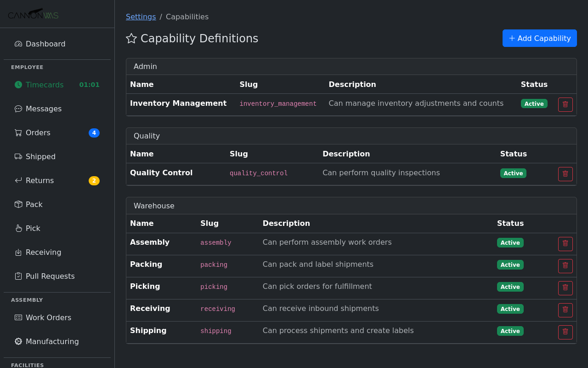588x368 pixels.
Task: Toggle Active status for the Shipping capability
Action: 510,331
